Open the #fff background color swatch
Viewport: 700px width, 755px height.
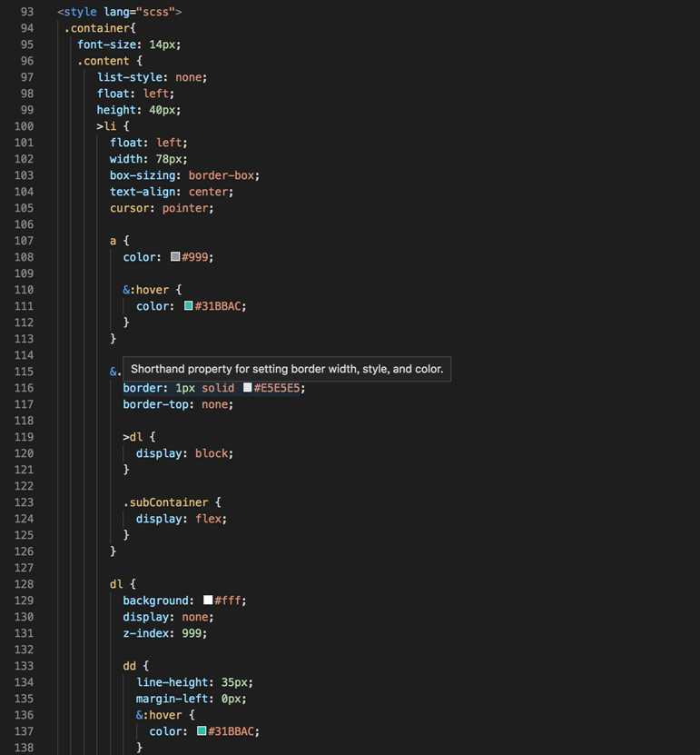pyautogui.click(x=208, y=601)
